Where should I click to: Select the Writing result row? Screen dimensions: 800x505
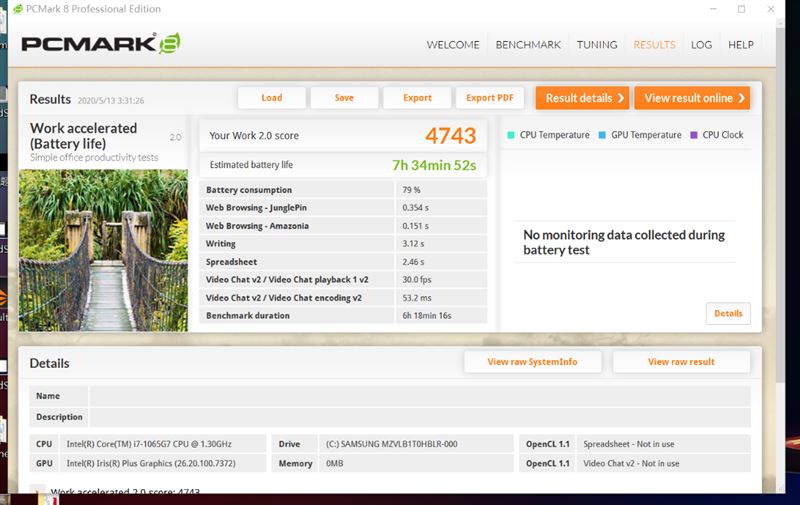click(343, 243)
